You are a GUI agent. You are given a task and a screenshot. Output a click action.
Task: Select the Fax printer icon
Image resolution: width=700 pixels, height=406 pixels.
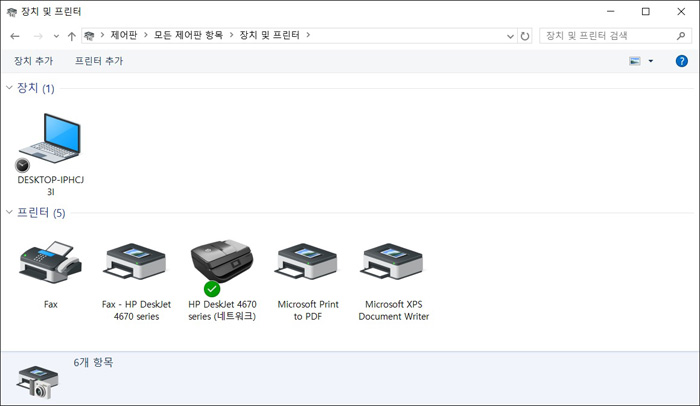[50, 263]
